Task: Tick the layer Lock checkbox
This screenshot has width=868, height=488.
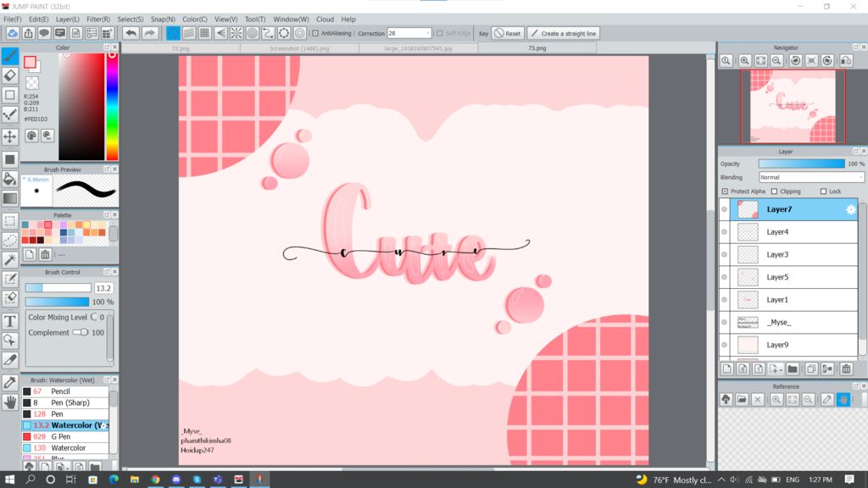Action: [x=823, y=191]
